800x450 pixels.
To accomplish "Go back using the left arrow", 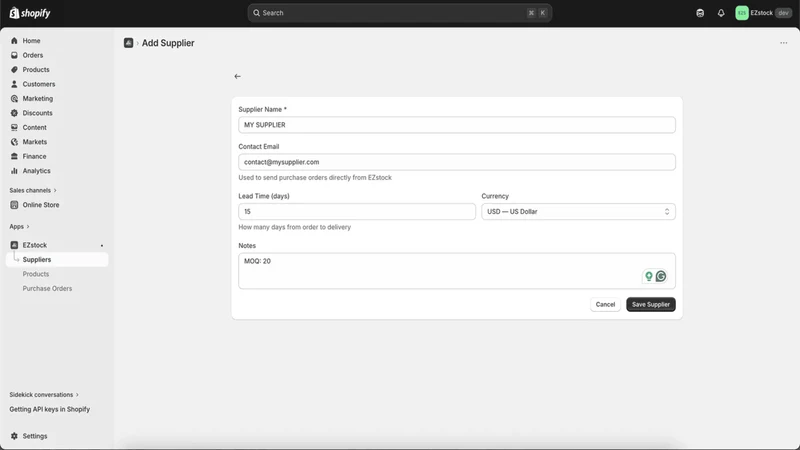I will click(x=237, y=77).
